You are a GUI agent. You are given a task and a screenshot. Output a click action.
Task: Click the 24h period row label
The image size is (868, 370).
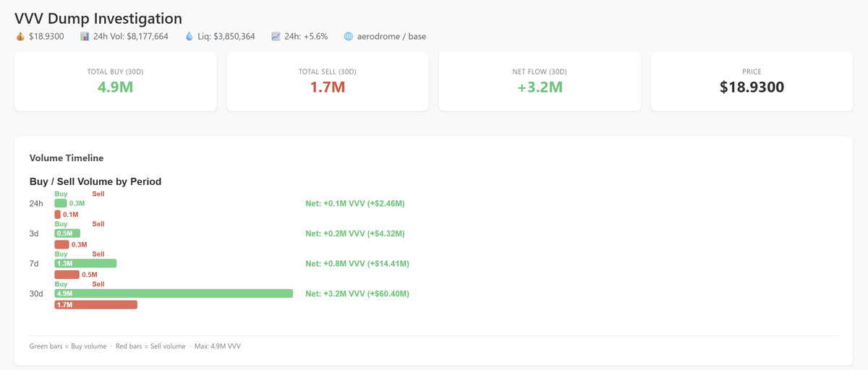[x=36, y=204]
